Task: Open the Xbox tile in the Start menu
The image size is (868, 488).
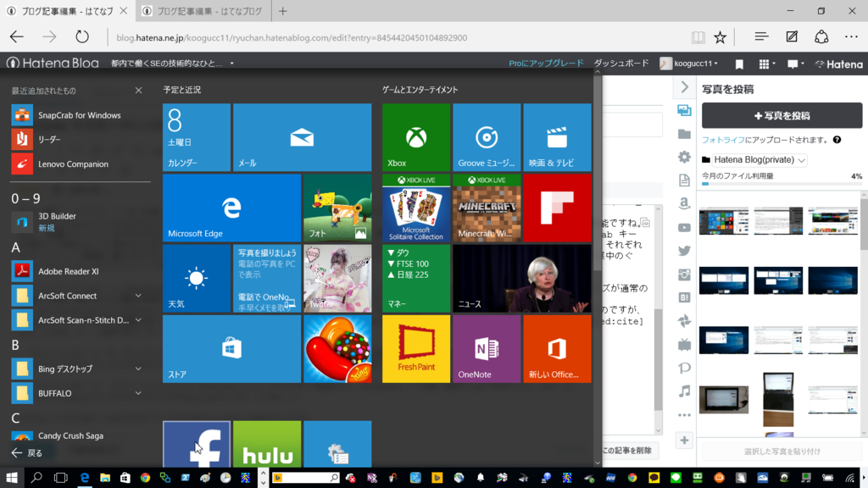Action: click(415, 137)
